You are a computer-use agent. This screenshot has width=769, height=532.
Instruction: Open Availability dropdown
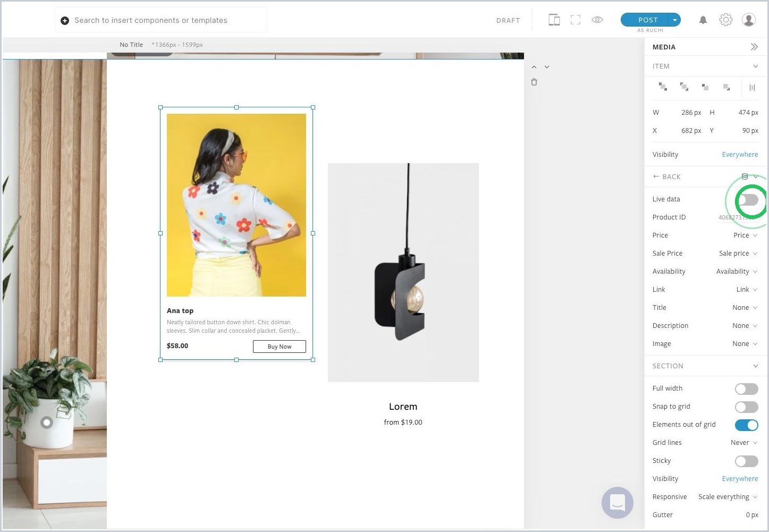click(737, 272)
